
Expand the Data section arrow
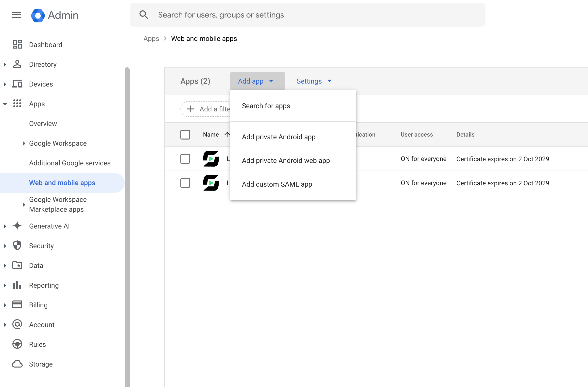tap(5, 265)
